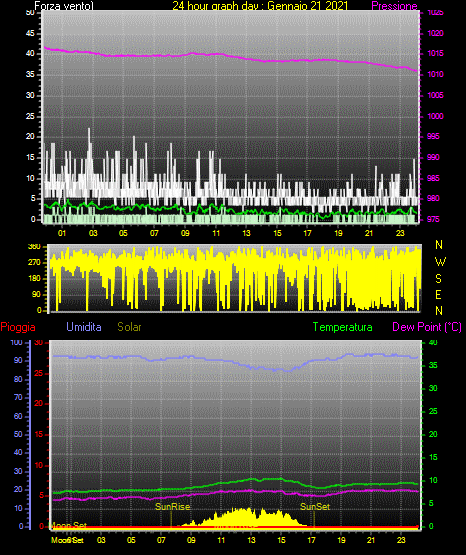Click the 90 wind direction axis value

point(36,294)
